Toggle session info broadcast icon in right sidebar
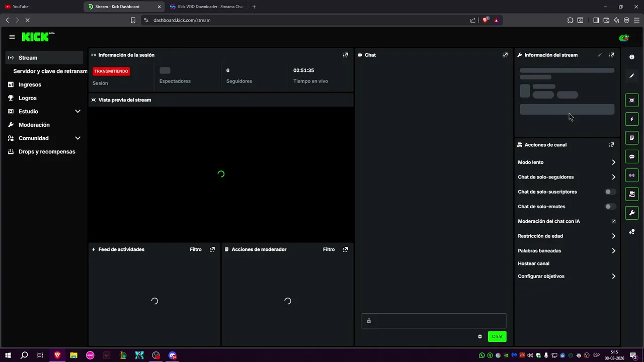 pyautogui.click(x=632, y=175)
